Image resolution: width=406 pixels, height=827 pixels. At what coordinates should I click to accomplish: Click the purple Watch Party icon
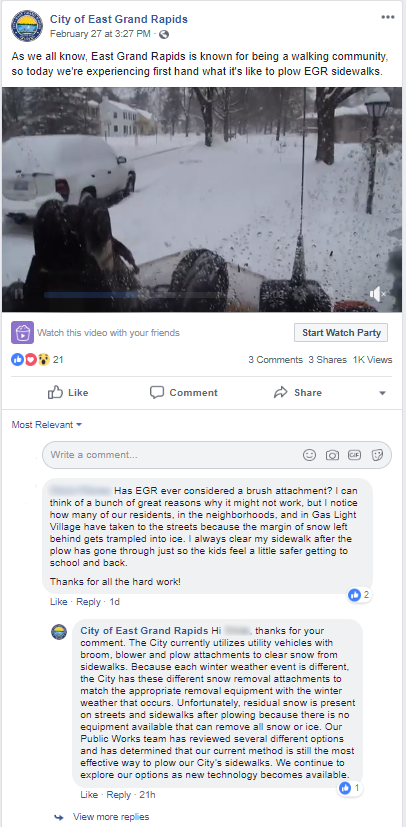click(22, 333)
